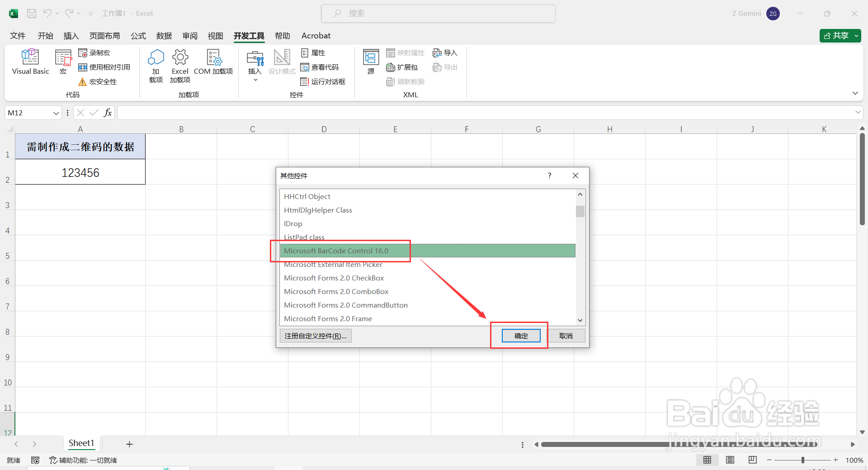The height and width of the screenshot is (470, 868).
Task: Click Refresh Data (刷新数据)
Action: pos(406,82)
